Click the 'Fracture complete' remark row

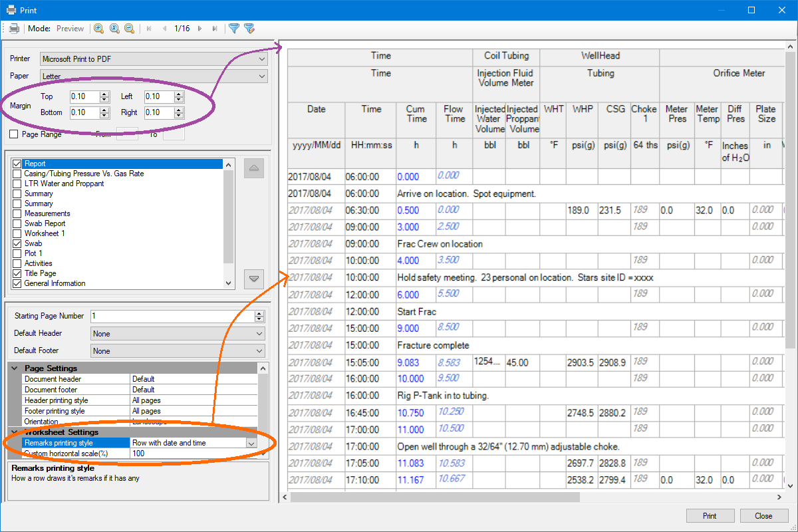[433, 346]
